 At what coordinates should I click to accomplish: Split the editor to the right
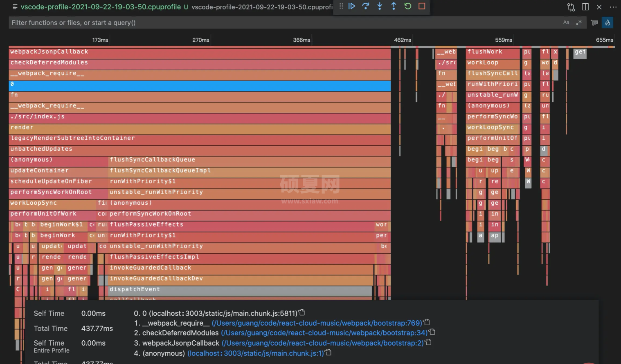coord(585,7)
